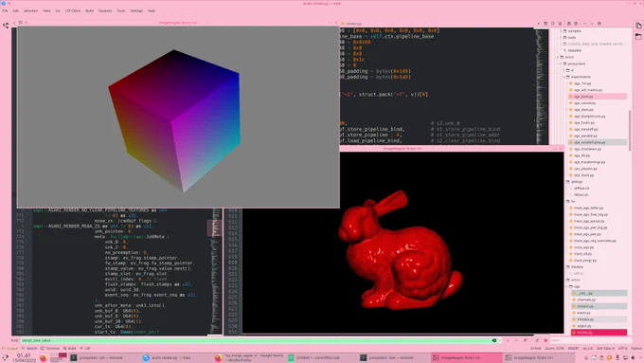Image resolution: width=644 pixels, height=363 pixels.
Task: Click the project tree vertical scrollbar
Action: [x=630, y=131]
